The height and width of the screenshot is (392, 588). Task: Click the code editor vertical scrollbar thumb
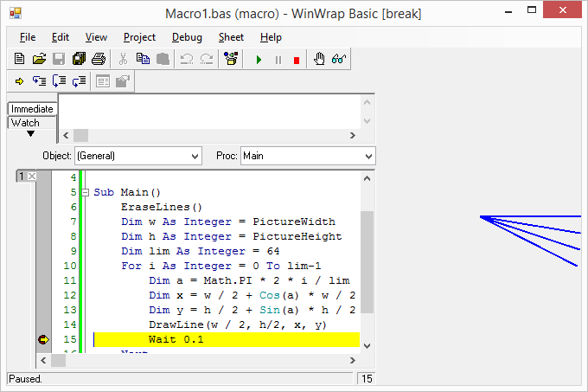click(367, 262)
